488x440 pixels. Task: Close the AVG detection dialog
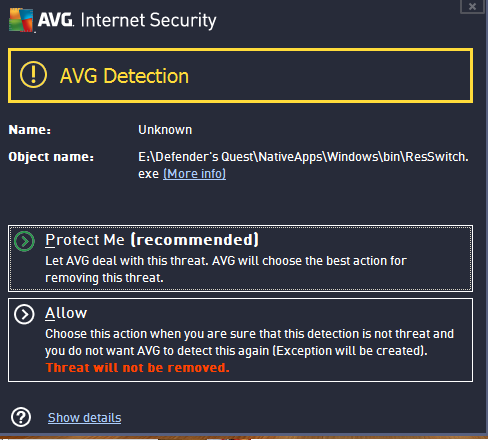tap(472, 6)
